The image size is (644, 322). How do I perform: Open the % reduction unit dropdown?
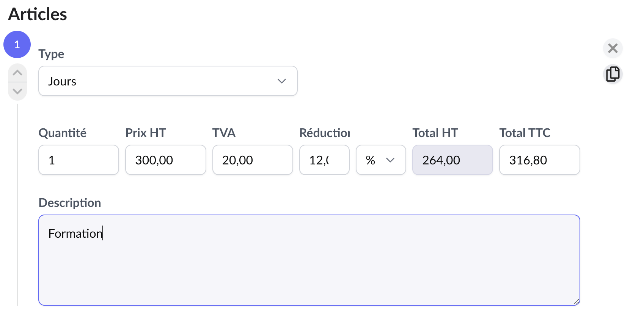pos(380,160)
